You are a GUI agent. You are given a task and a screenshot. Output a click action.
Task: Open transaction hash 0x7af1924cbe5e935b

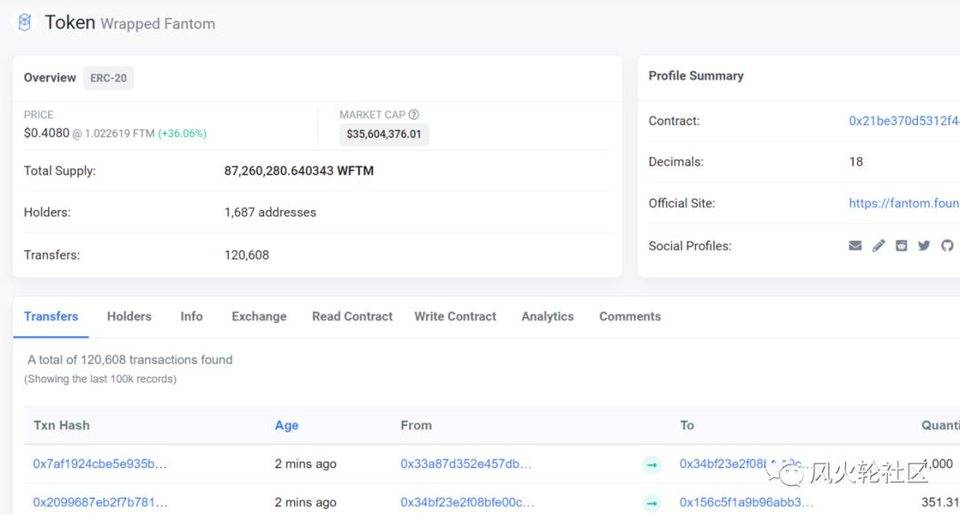[100, 464]
